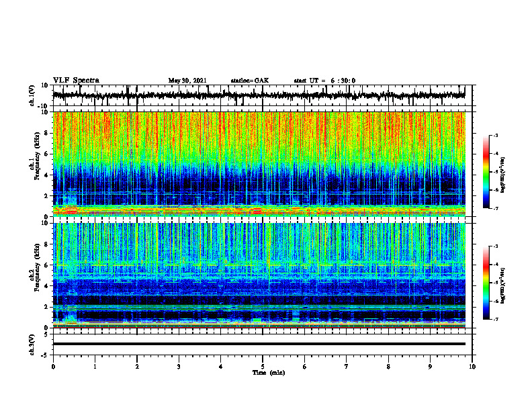Click the ch.2 color scale log(PSD) unit label
The width and height of the screenshot is (532, 411).
click(x=503, y=285)
